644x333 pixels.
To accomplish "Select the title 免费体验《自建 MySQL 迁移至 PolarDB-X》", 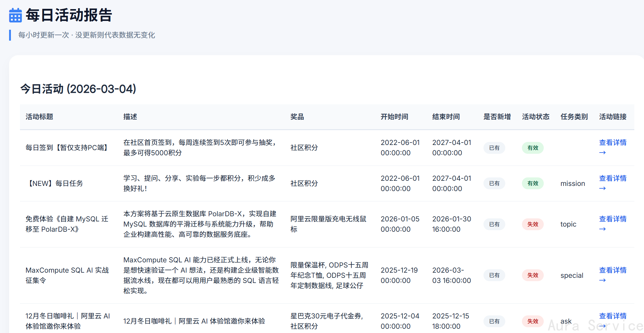I will [67, 224].
